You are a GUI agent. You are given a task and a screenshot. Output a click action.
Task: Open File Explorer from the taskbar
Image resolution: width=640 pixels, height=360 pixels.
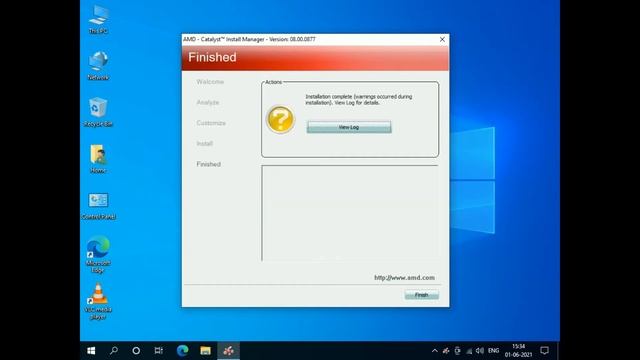point(205,351)
